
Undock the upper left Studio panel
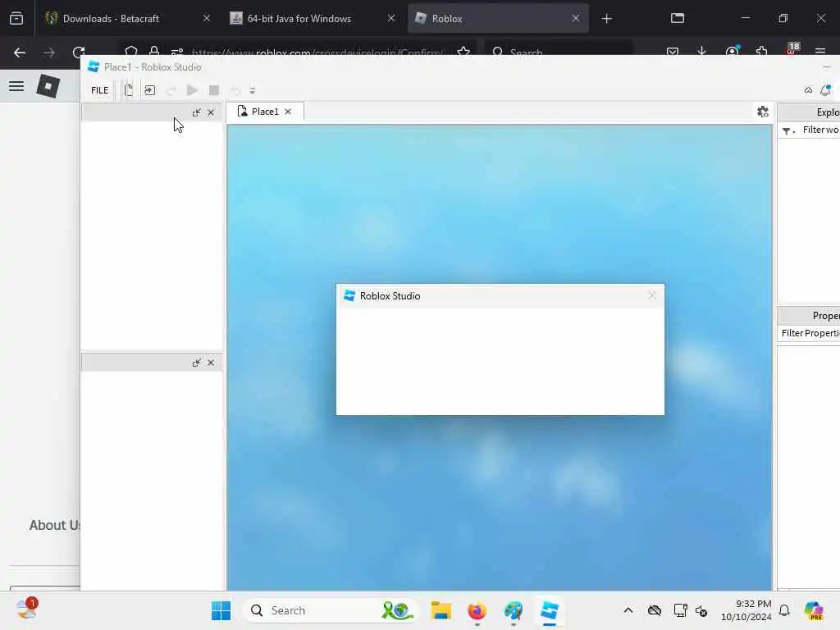[197, 112]
